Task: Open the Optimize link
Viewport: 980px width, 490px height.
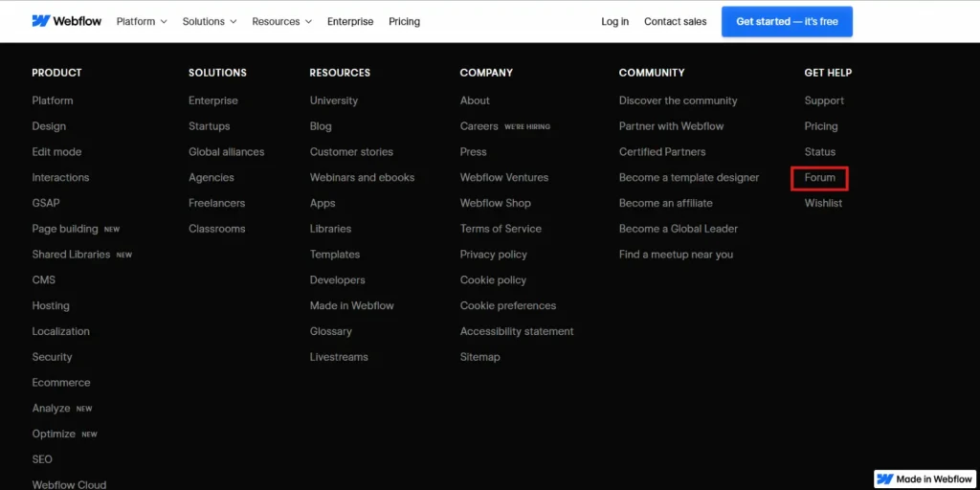Action: click(x=54, y=434)
